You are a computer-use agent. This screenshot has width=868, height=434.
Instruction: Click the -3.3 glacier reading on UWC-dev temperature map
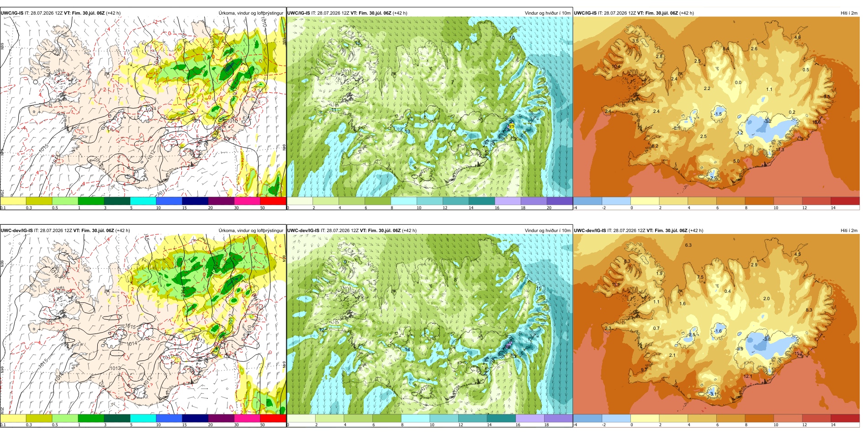pos(767,339)
